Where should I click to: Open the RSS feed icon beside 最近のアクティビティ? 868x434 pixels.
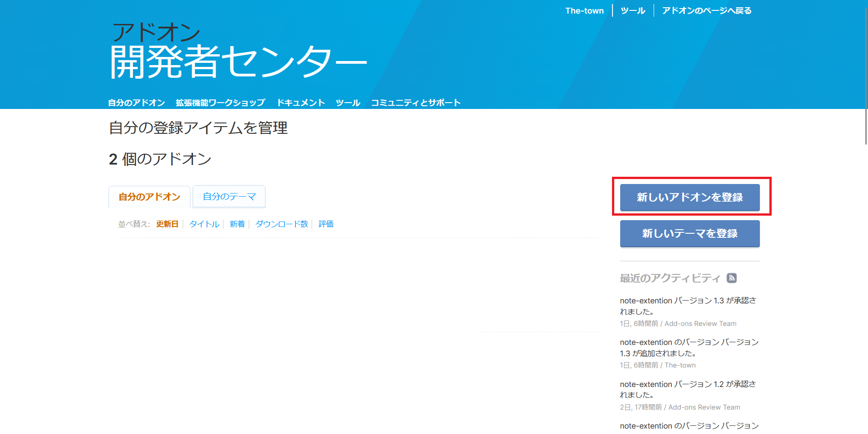pyautogui.click(x=731, y=278)
